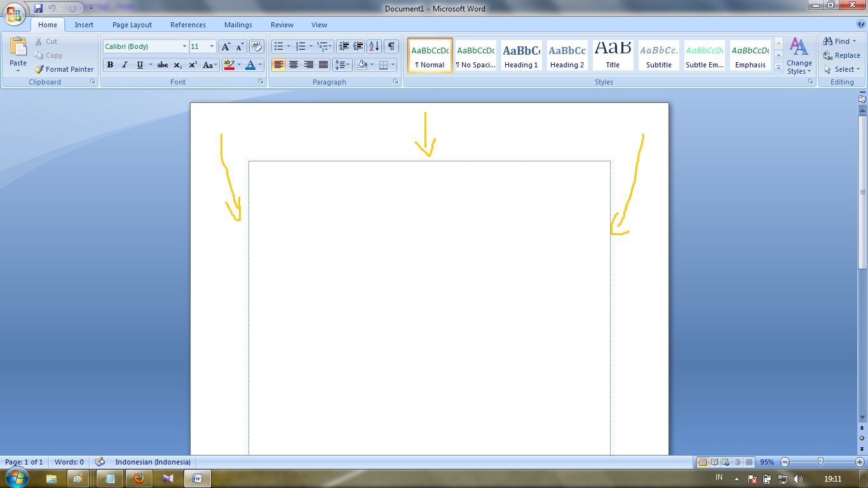Increase paragraph indent
Screen dimensions: 868x488
358,46
